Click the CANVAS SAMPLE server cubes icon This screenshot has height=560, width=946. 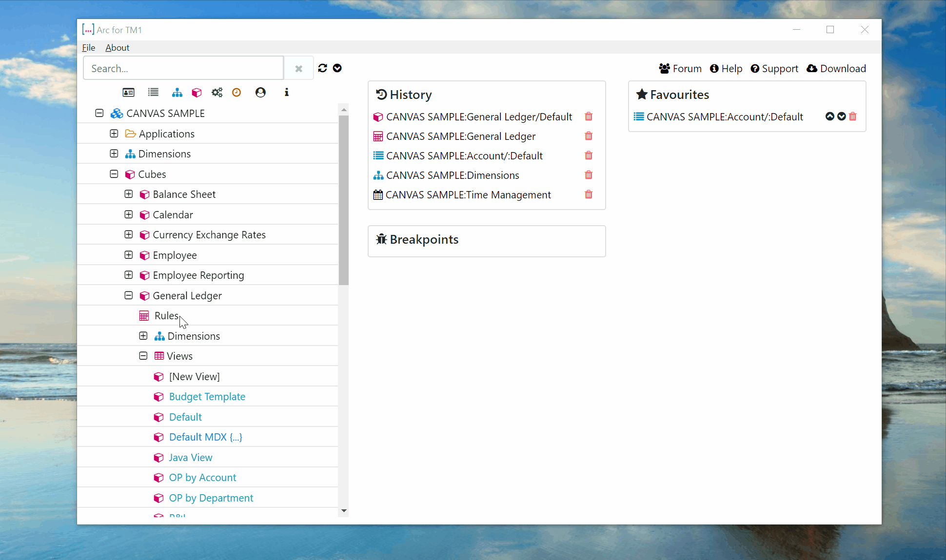[x=117, y=114]
